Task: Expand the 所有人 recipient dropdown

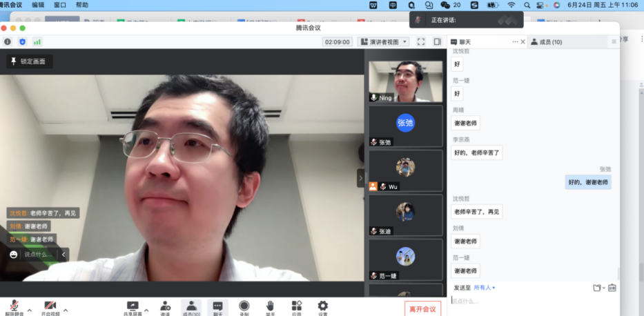Action: pos(485,287)
